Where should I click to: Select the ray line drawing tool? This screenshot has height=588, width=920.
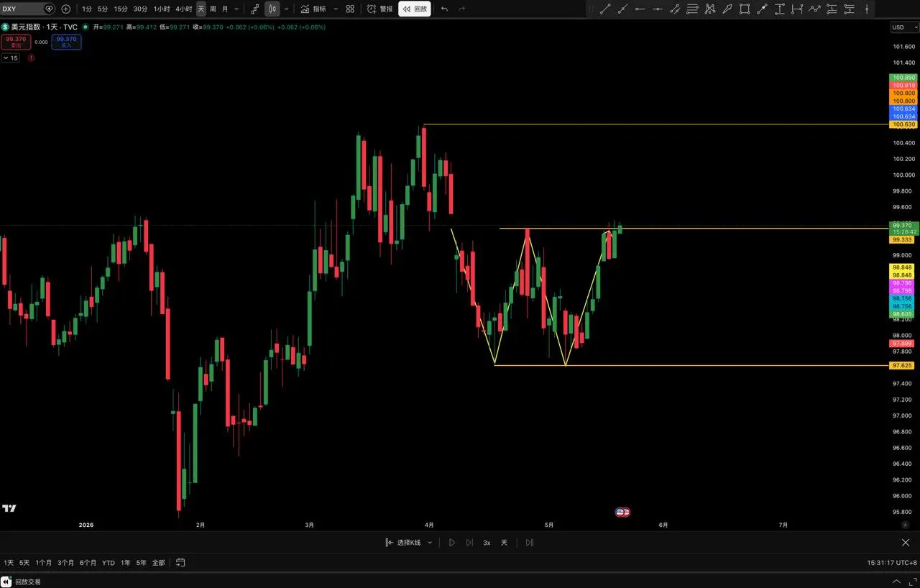pyautogui.click(x=622, y=9)
